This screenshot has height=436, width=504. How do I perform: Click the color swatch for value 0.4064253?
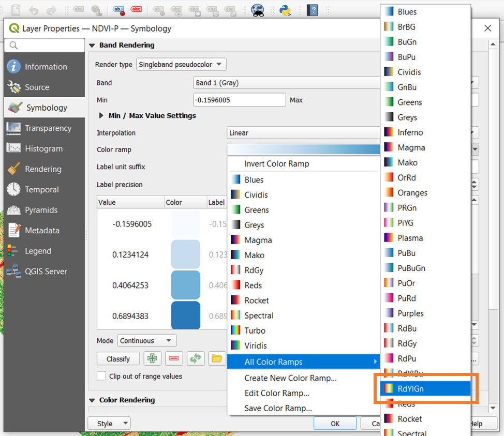tap(185, 285)
